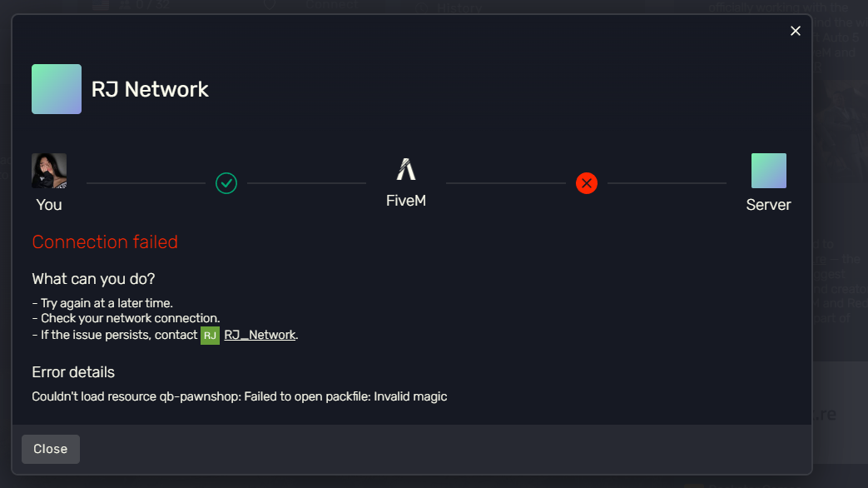868x488 pixels.
Task: Click the dimmed History tab behind dialog
Action: [x=459, y=7]
